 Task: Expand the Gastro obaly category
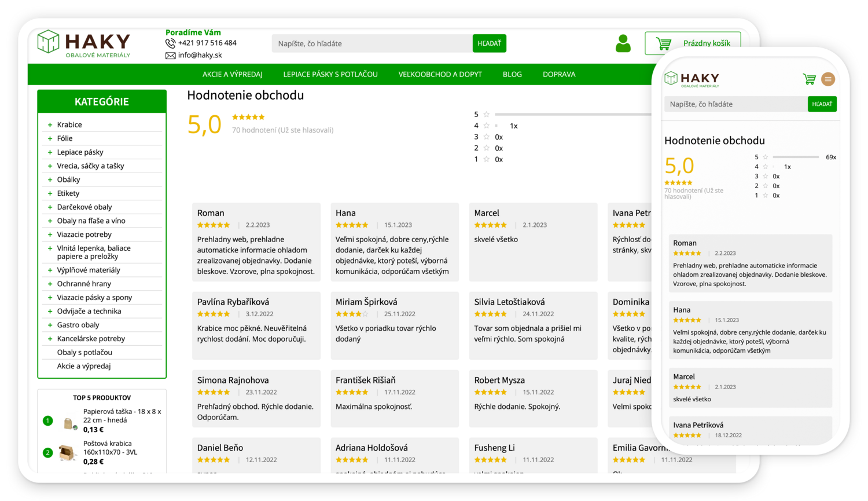(50, 325)
